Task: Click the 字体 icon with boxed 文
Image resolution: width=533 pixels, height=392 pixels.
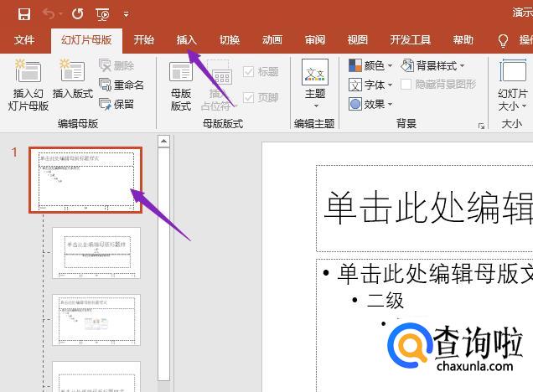Action: (355, 85)
